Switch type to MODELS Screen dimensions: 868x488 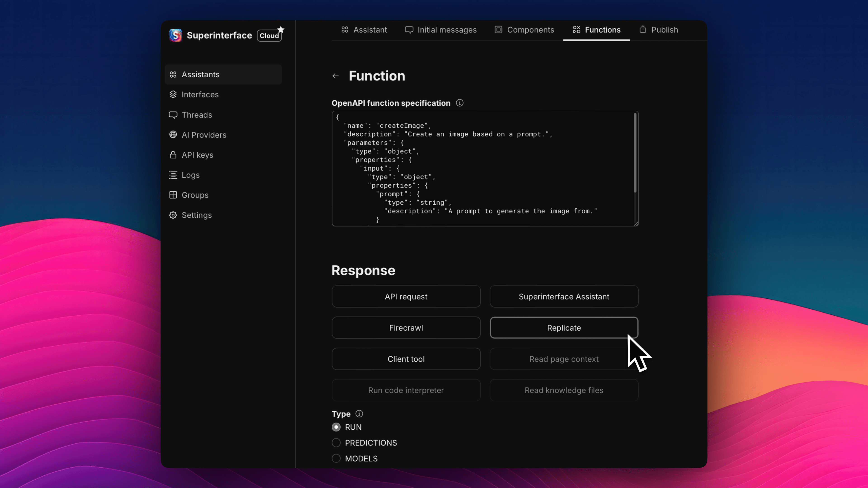[x=336, y=458]
